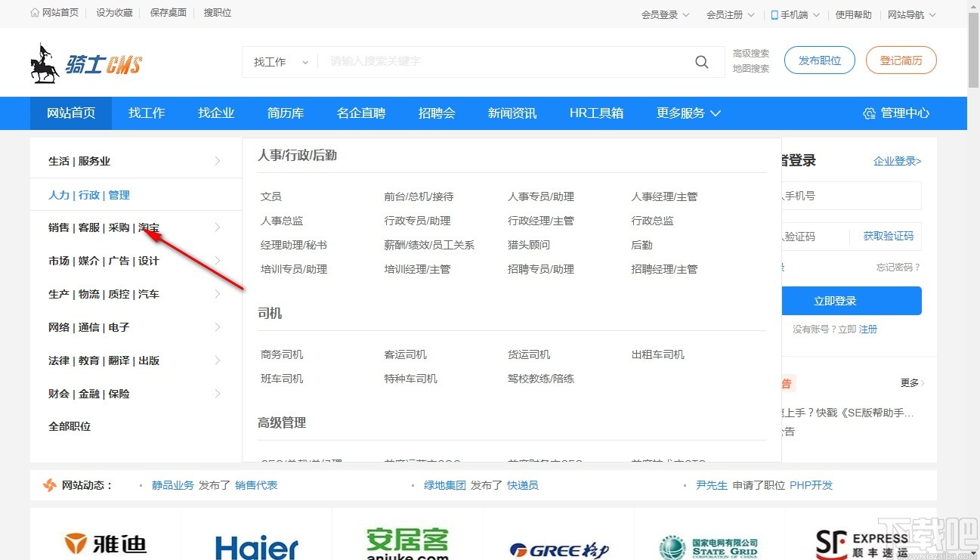Open the HR工具箱 nav item

pyautogui.click(x=597, y=113)
